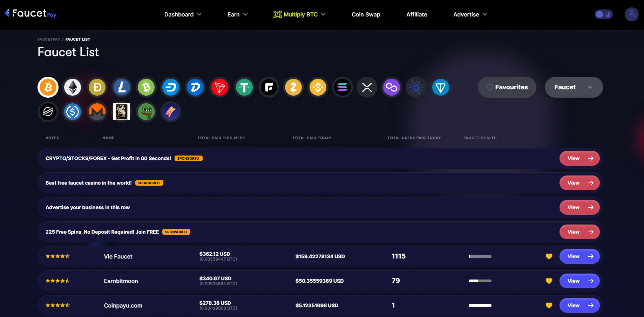Screen dimensions: 644x317
Task: Pick the Feyorra coin icon
Action: [269, 87]
